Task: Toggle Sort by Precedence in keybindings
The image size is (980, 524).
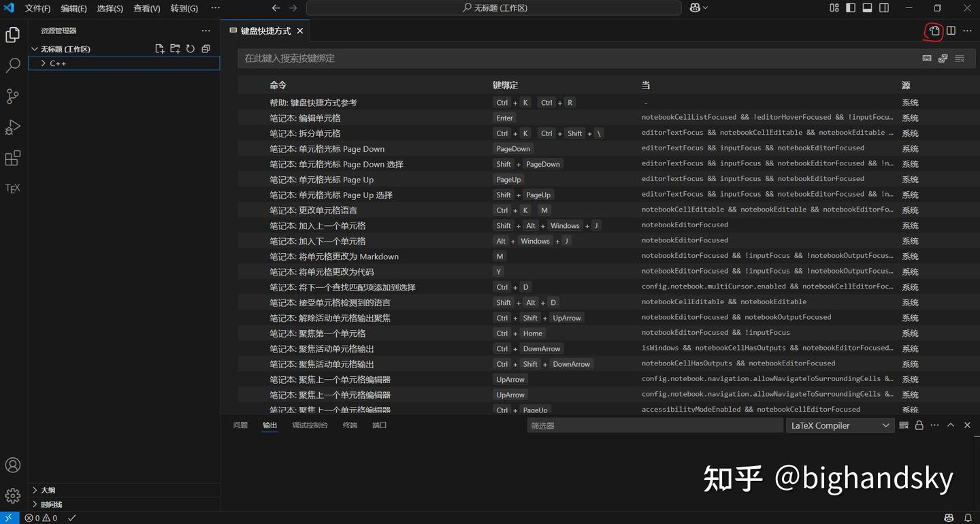Action: [x=943, y=59]
